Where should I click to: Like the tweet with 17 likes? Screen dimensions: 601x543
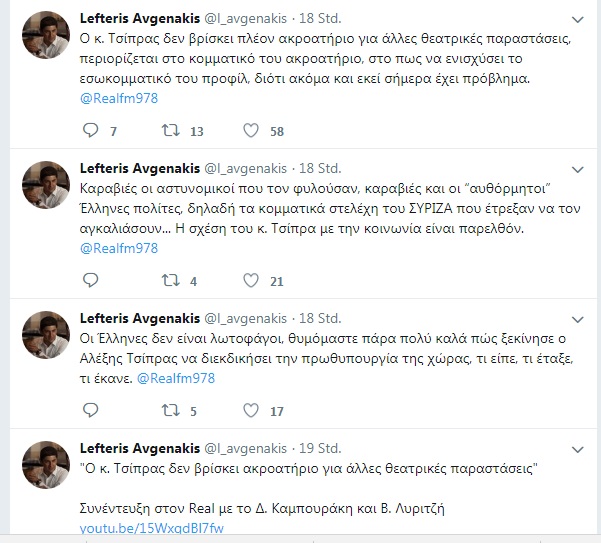[x=251, y=410]
